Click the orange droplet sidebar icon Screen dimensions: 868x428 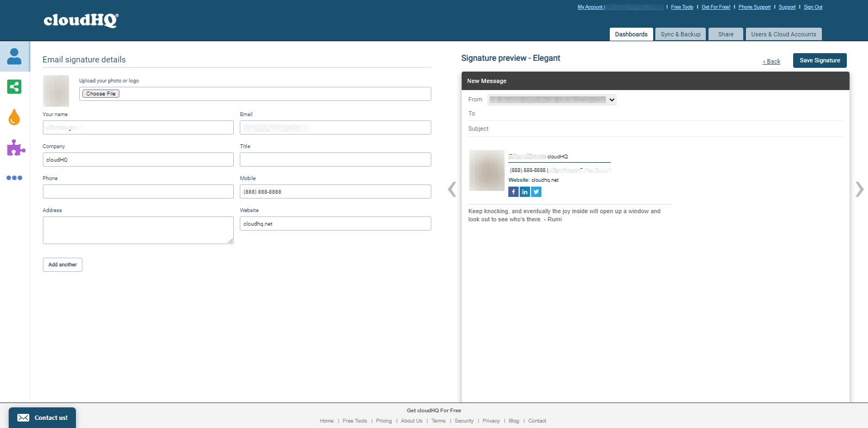15,117
